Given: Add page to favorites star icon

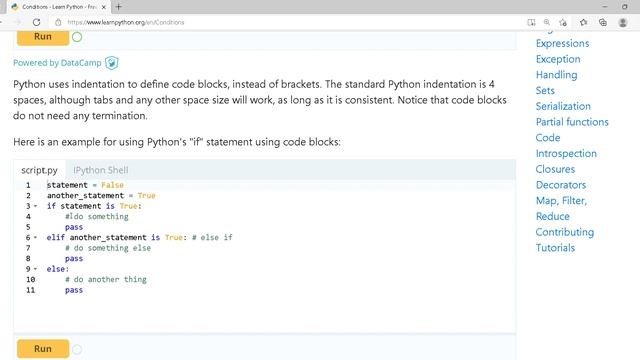Looking at the screenshot, I should [x=563, y=22].
